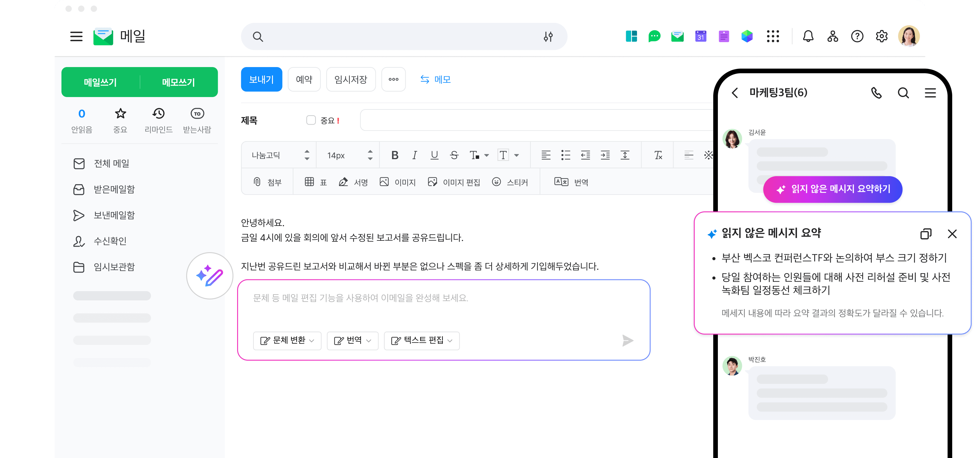The image size is (980, 458).
Task: Open the settings gear icon
Action: [x=882, y=36]
